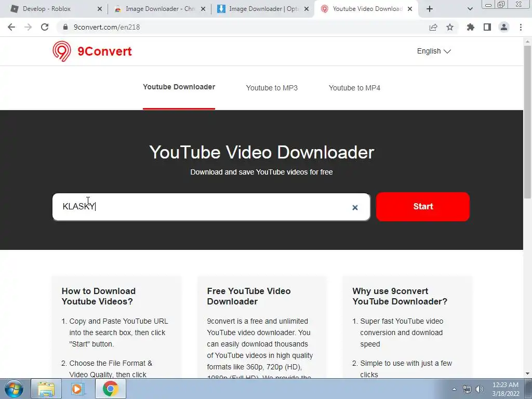The height and width of the screenshot is (399, 532).
Task: Click the Chrome taskbar icon
Action: coord(110,389)
